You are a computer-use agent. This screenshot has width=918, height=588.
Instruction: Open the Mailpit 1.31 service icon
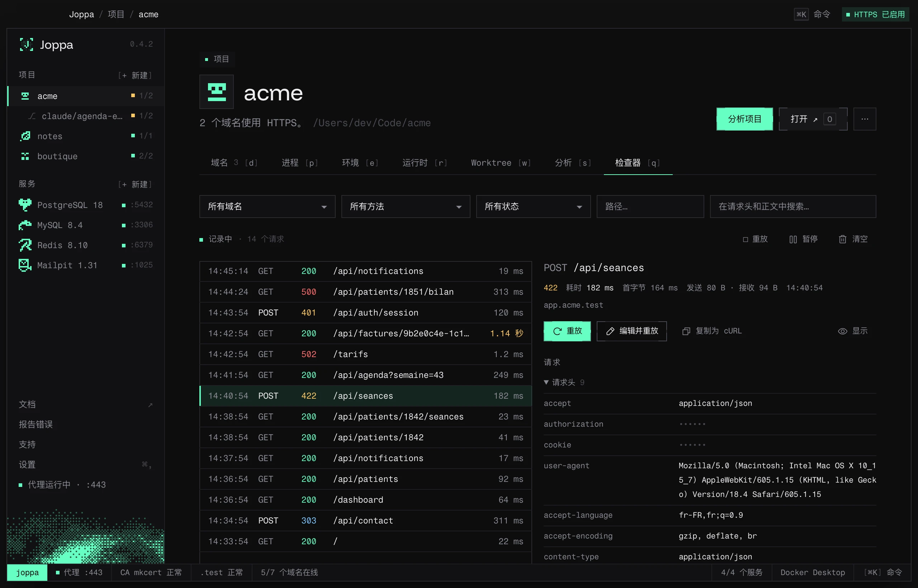[25, 265]
